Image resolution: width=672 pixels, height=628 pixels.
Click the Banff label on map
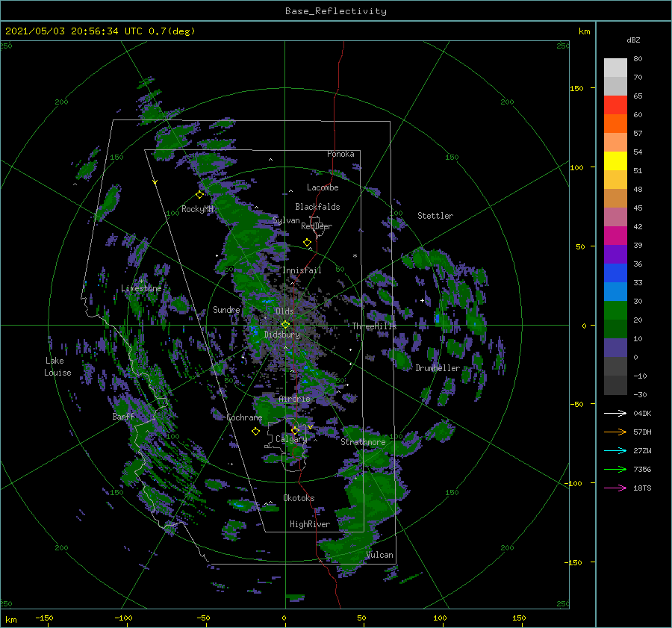(x=123, y=417)
